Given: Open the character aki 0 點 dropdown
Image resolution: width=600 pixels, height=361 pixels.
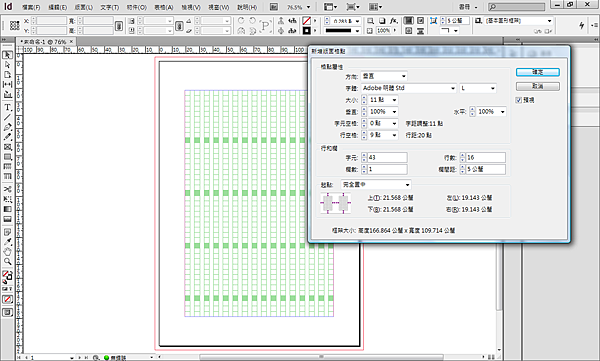Looking at the screenshot, I should tap(383, 123).
